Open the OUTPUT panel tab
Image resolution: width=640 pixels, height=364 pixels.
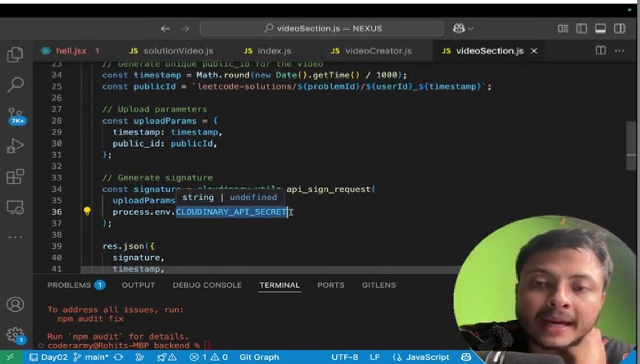(138, 285)
